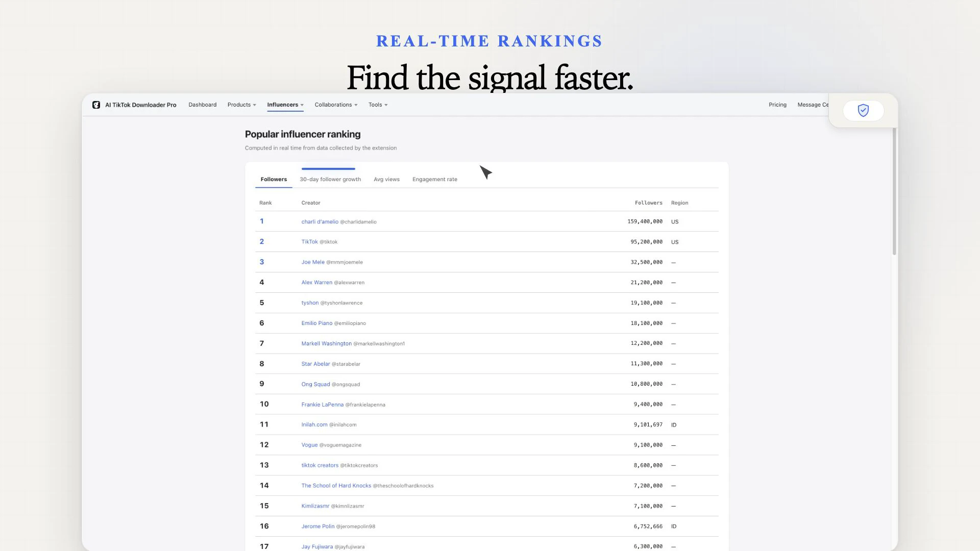Expand the Collaborations dropdown menu
Viewport: 980px width, 551px height.
pyautogui.click(x=336, y=105)
